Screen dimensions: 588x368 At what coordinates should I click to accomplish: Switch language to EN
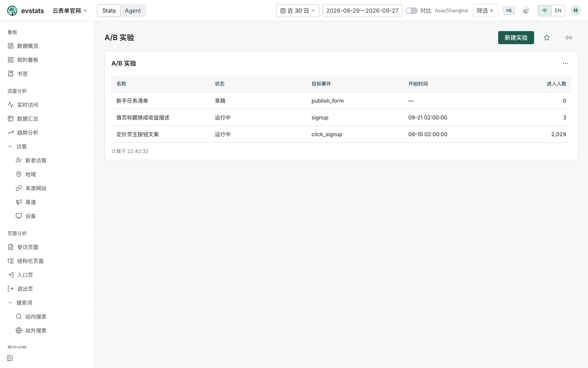558,11
